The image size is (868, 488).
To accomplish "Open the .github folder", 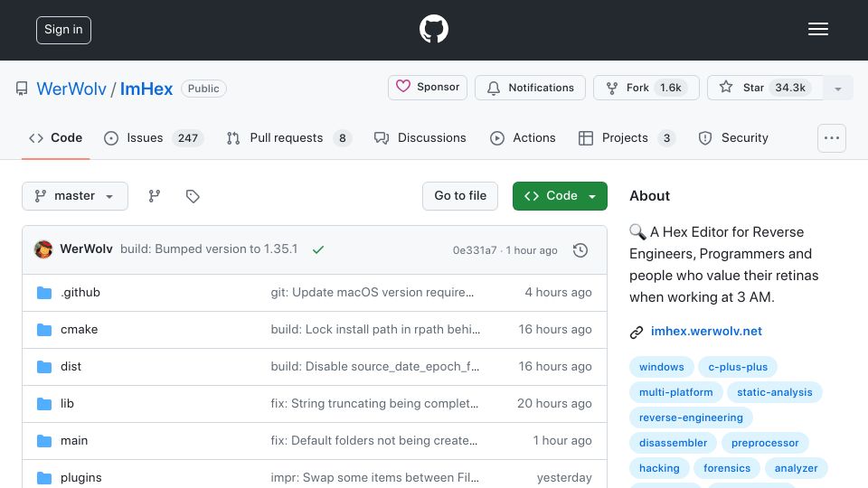I will pyautogui.click(x=80, y=292).
